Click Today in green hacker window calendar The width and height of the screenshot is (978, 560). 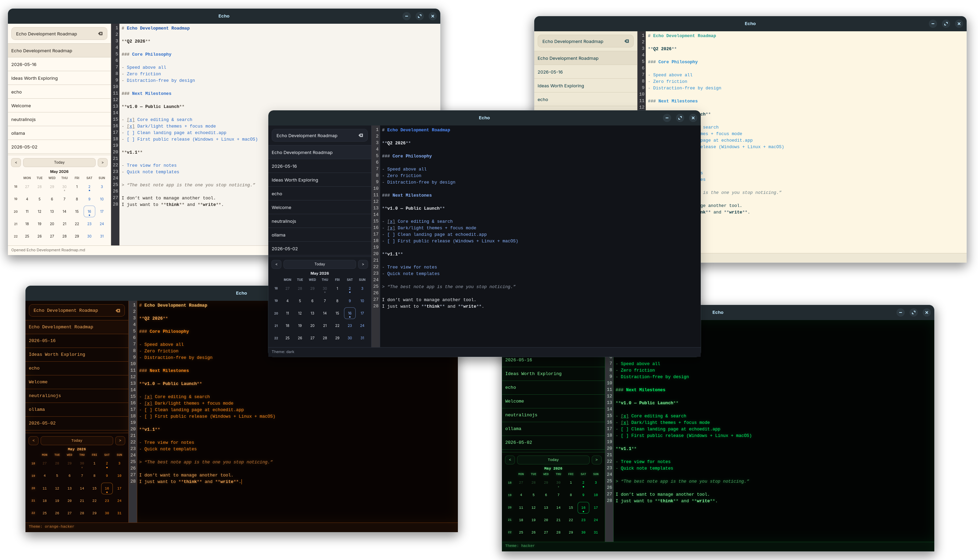pyautogui.click(x=553, y=460)
